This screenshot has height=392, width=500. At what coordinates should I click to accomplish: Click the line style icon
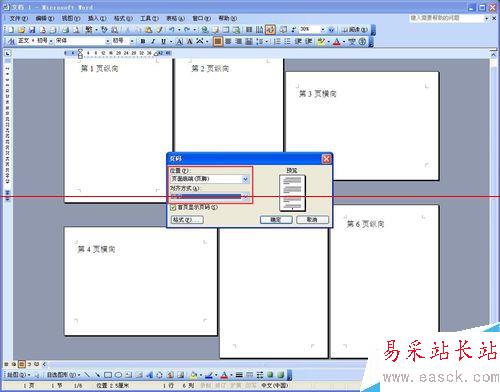point(239,375)
